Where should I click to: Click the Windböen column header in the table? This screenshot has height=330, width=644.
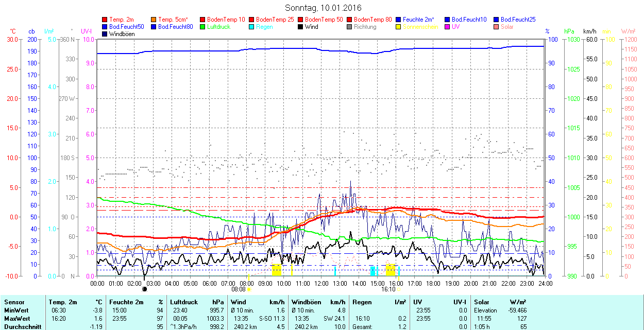(306, 302)
